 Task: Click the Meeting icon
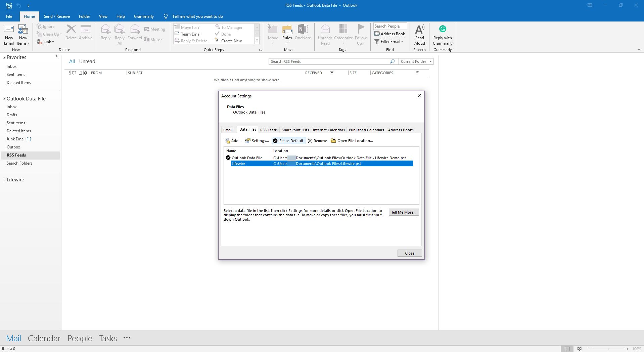pyautogui.click(x=147, y=29)
